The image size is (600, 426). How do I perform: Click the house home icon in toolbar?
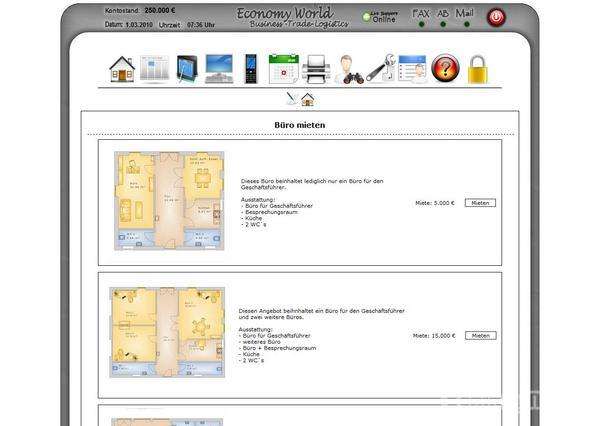[122, 70]
